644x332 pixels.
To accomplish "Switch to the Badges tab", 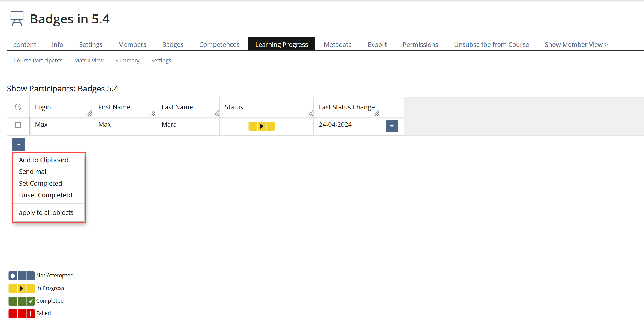I will [173, 44].
